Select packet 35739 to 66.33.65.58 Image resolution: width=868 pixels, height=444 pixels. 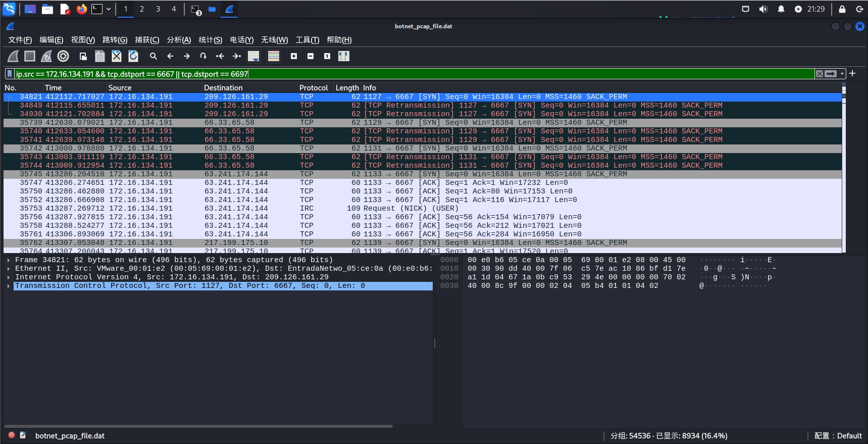(423, 123)
